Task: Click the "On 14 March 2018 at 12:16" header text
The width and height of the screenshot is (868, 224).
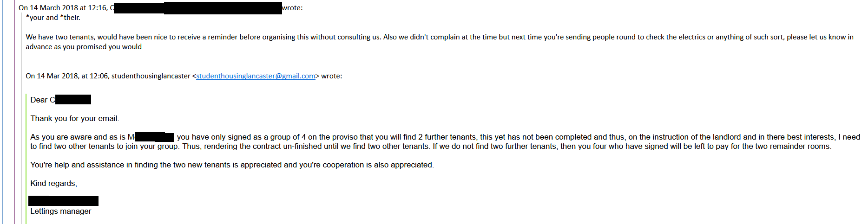Action: tap(63, 8)
